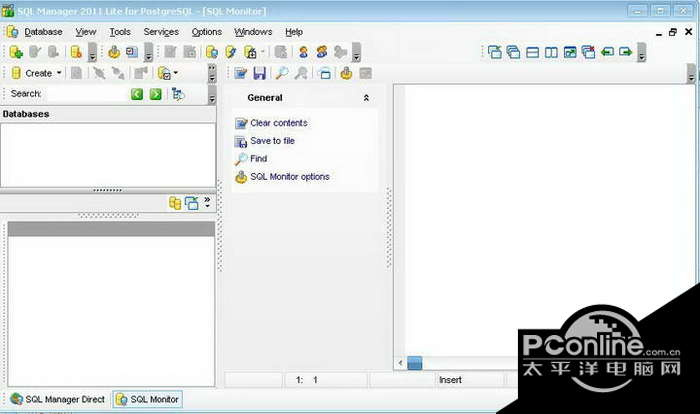Click the tree filter icon beside search arrows
Screen dimensions: 700x414
coord(178,94)
